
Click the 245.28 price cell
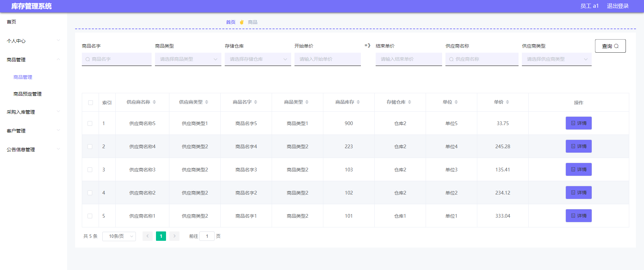[x=503, y=147]
